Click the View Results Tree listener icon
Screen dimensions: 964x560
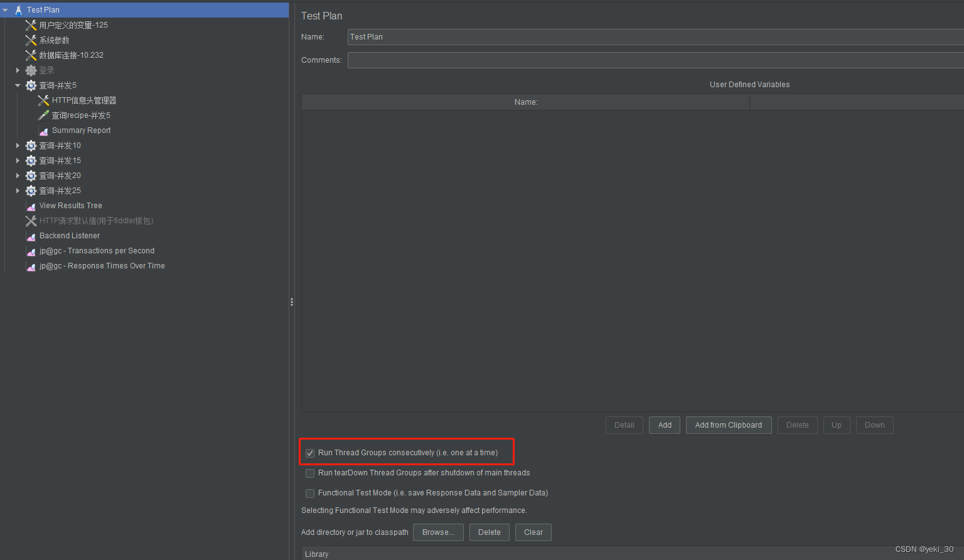[31, 206]
